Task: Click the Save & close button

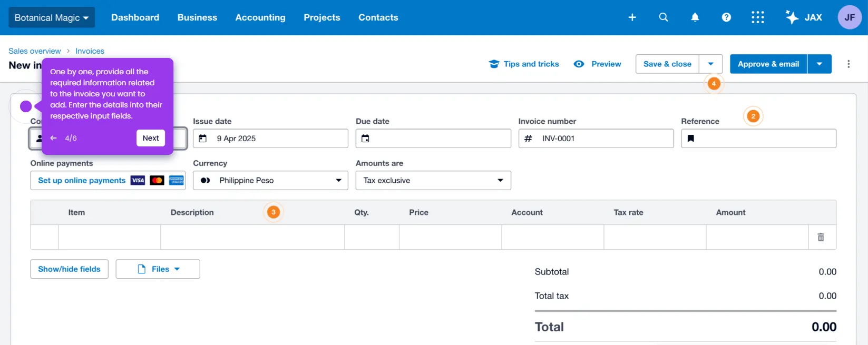Action: (x=667, y=64)
